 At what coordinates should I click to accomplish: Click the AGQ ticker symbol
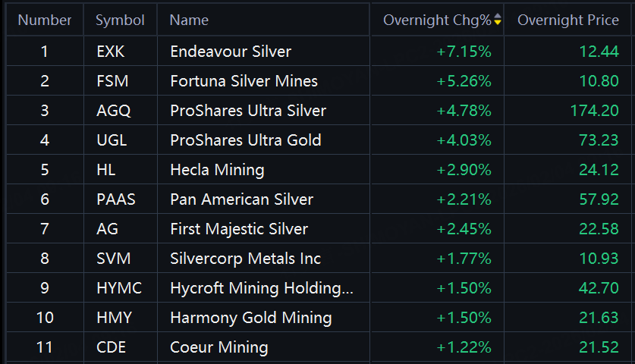click(114, 111)
